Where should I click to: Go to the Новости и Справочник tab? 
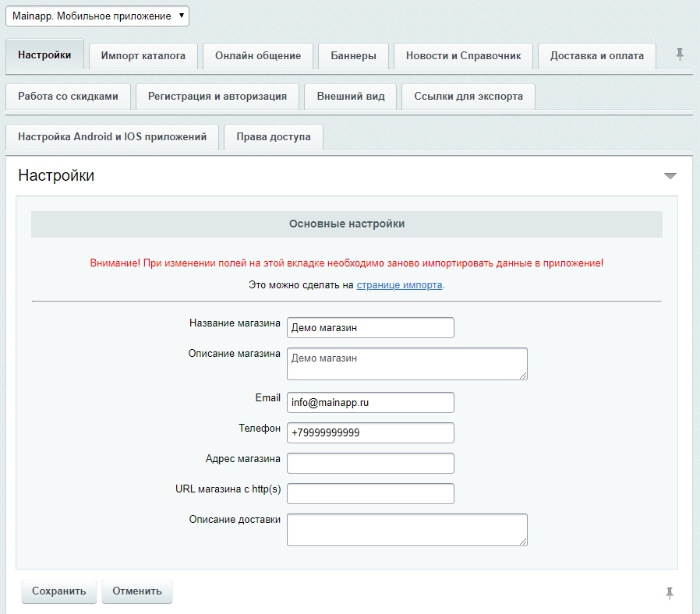[463, 56]
